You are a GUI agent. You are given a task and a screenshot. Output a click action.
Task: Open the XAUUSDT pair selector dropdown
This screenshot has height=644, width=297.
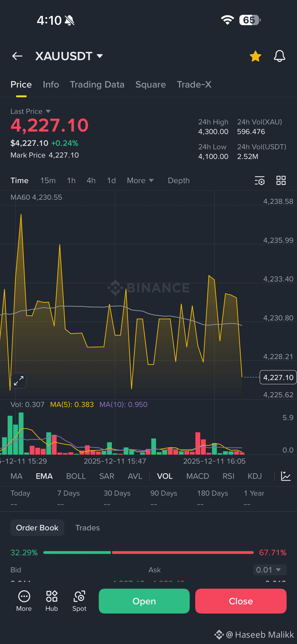[x=69, y=56]
